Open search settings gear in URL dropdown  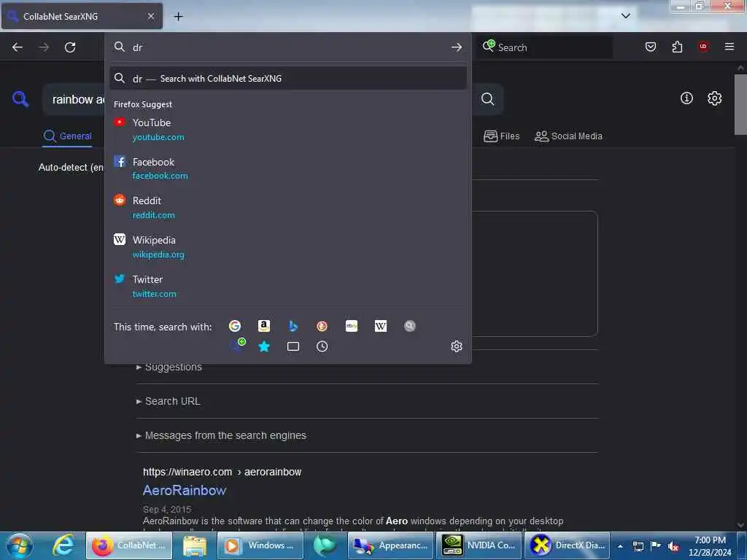pyautogui.click(x=457, y=346)
